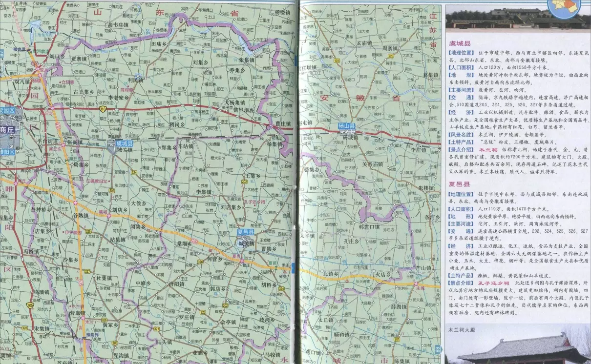Click the 327 road marker near 杜集镇
The width and height of the screenshot is (591, 364).
(x=87, y=270)
